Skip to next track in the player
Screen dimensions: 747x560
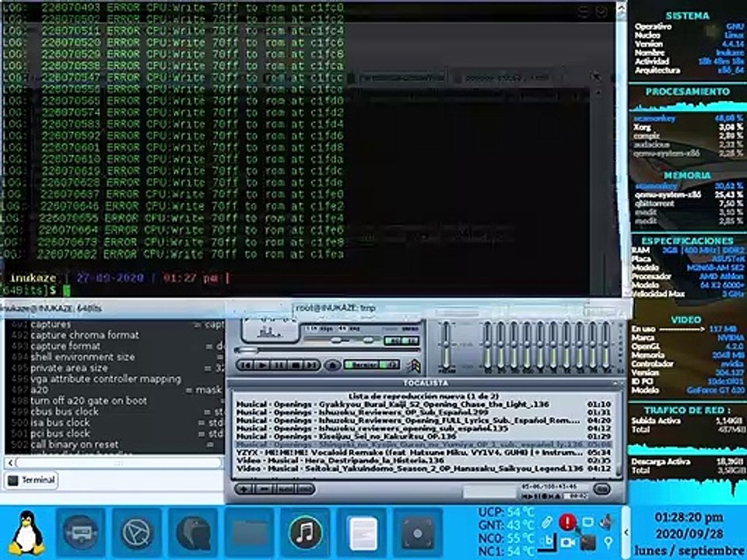[311, 366]
